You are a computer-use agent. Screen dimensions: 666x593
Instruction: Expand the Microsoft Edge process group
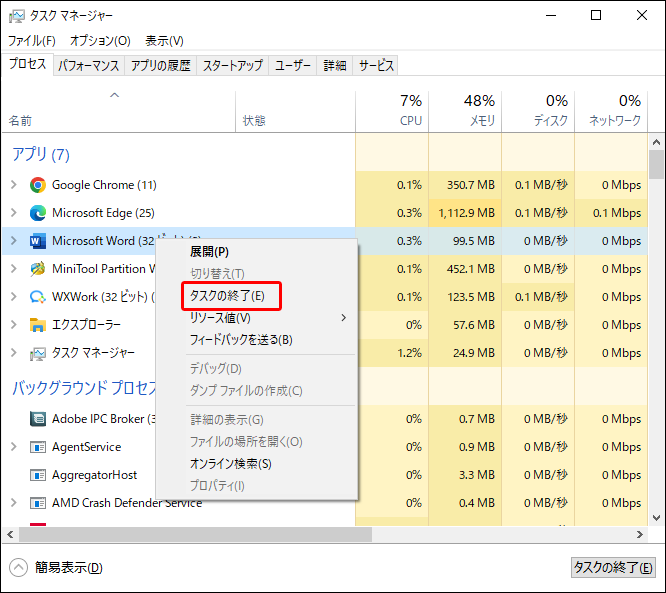click(x=14, y=212)
